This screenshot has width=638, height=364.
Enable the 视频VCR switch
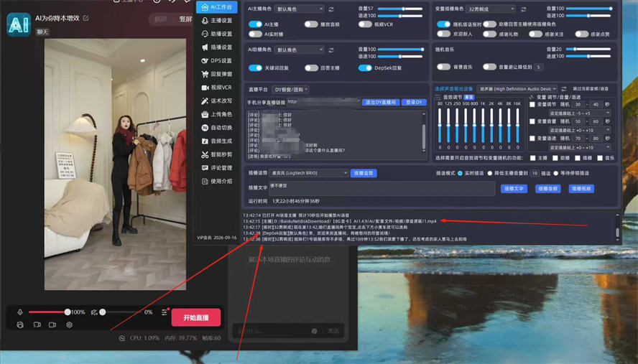(x=365, y=24)
